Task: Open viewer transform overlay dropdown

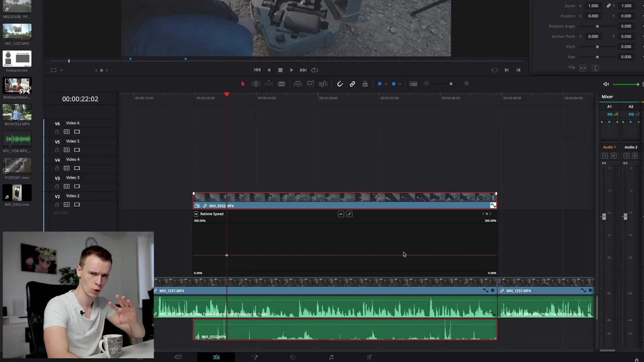Action: point(61,70)
